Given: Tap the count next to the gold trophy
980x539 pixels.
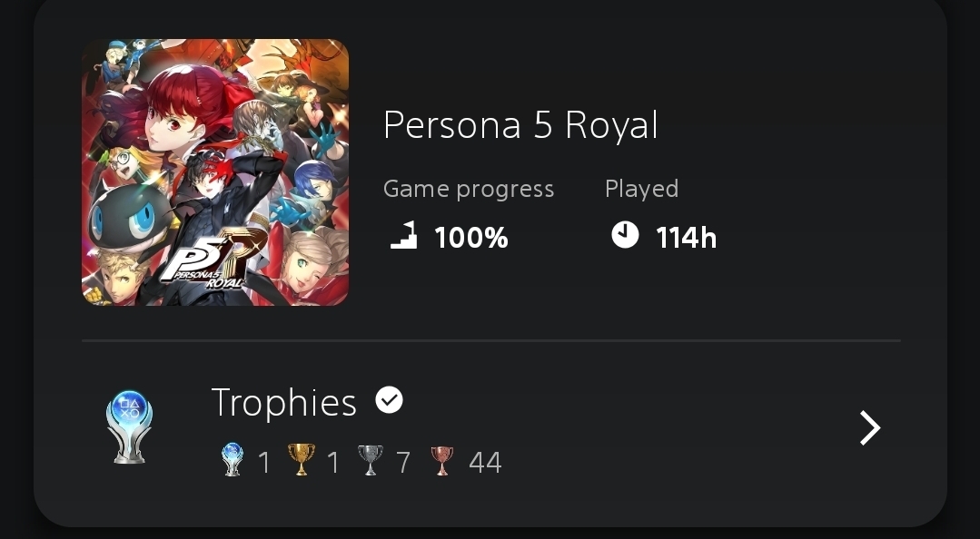Looking at the screenshot, I should (333, 463).
